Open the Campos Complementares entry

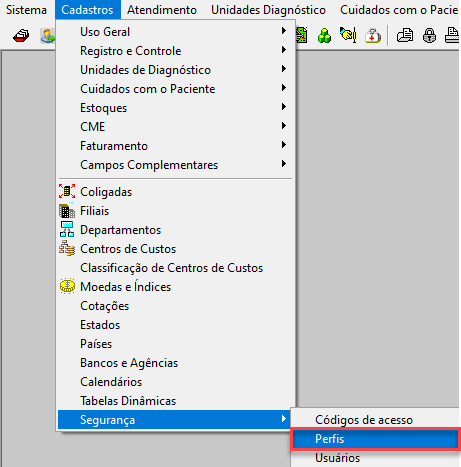tap(175, 165)
